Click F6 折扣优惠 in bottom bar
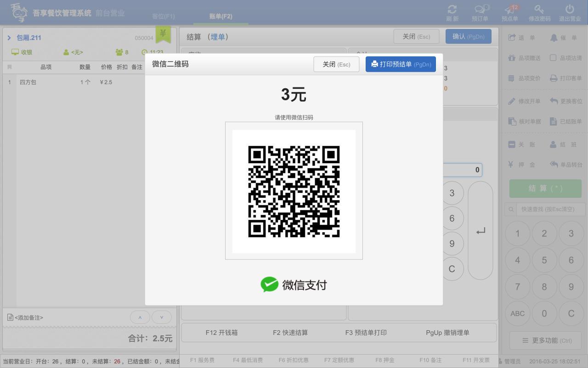The image size is (588, 368). [294, 360]
